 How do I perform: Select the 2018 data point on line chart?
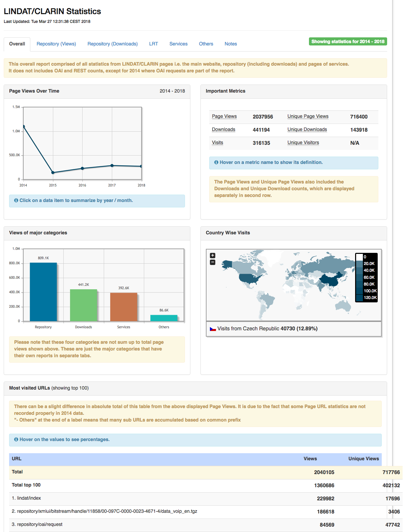(x=141, y=166)
